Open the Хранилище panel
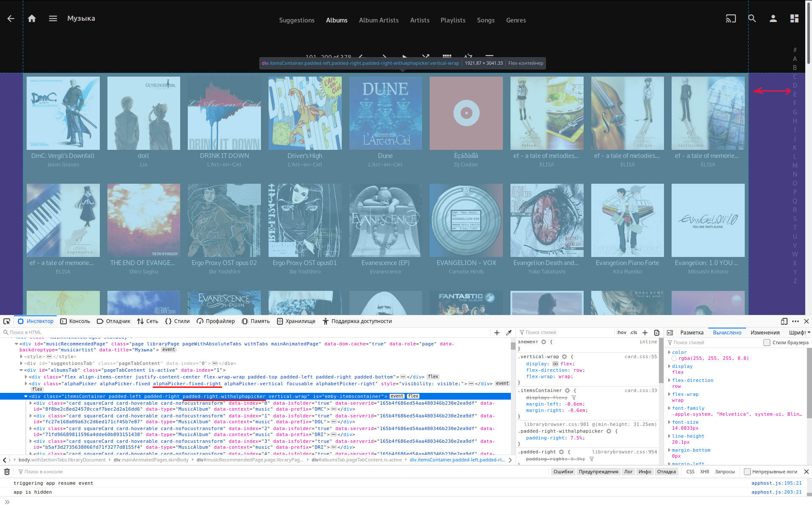 [301, 321]
